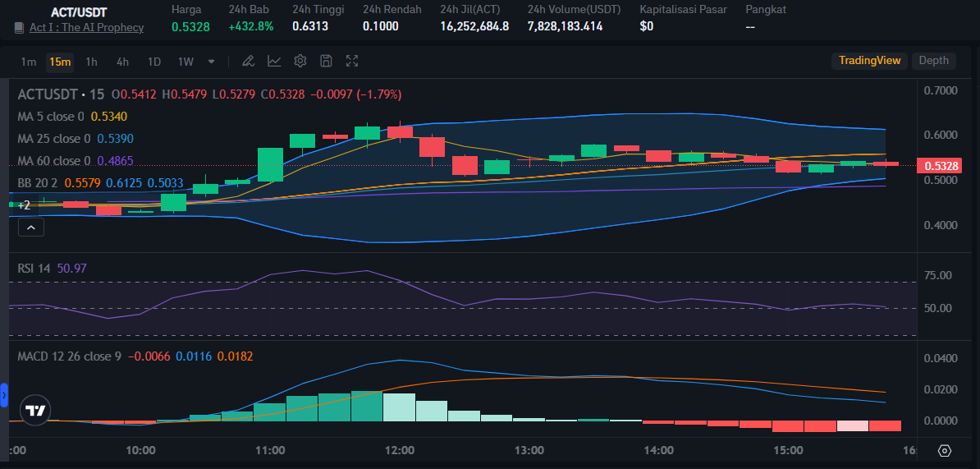Click the RSI 75.00 axis label

tap(937, 276)
